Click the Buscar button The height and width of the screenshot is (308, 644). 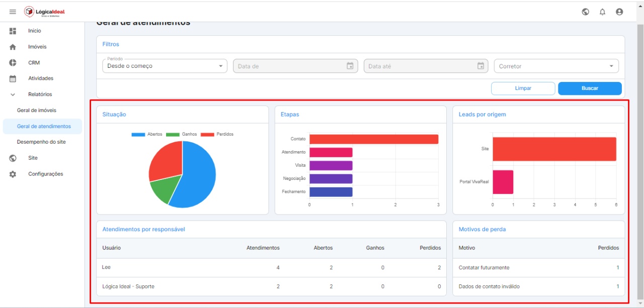click(590, 88)
